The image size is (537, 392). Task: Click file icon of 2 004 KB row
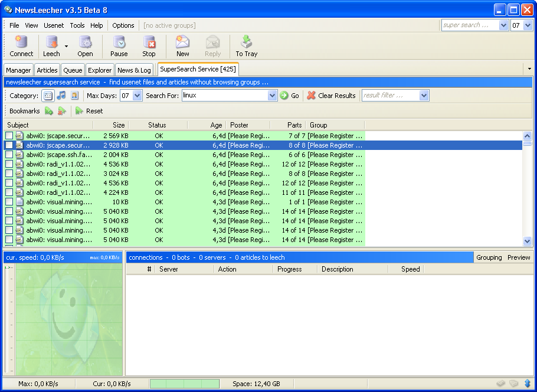pyautogui.click(x=19, y=155)
